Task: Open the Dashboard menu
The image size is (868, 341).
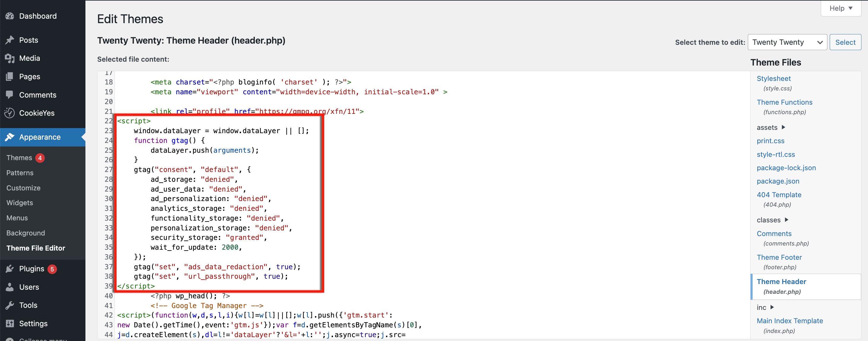Action: (38, 16)
